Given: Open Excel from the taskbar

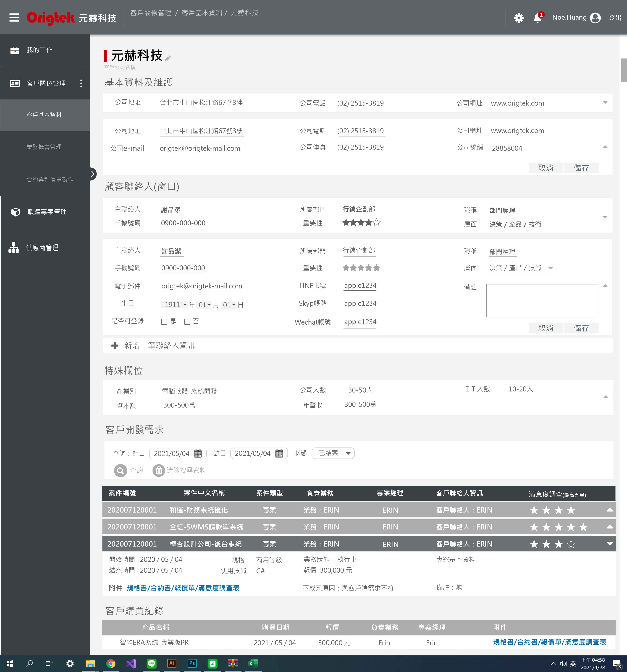Looking at the screenshot, I should [x=253, y=663].
